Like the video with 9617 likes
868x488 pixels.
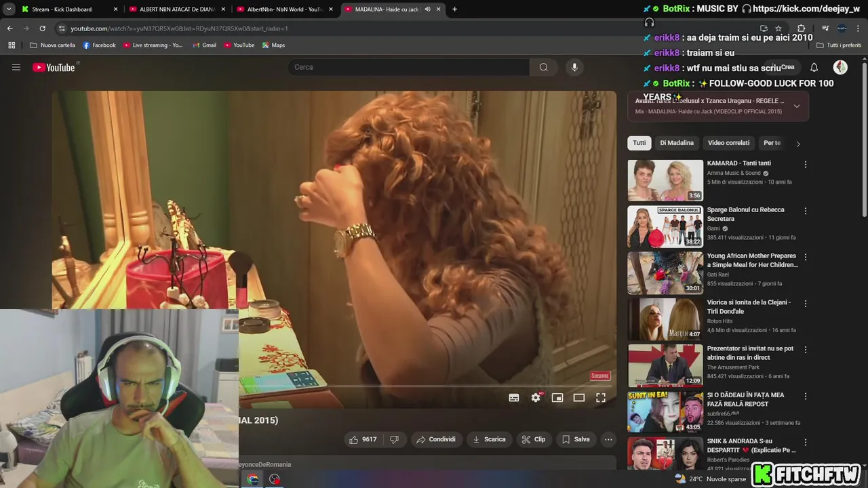[363, 439]
